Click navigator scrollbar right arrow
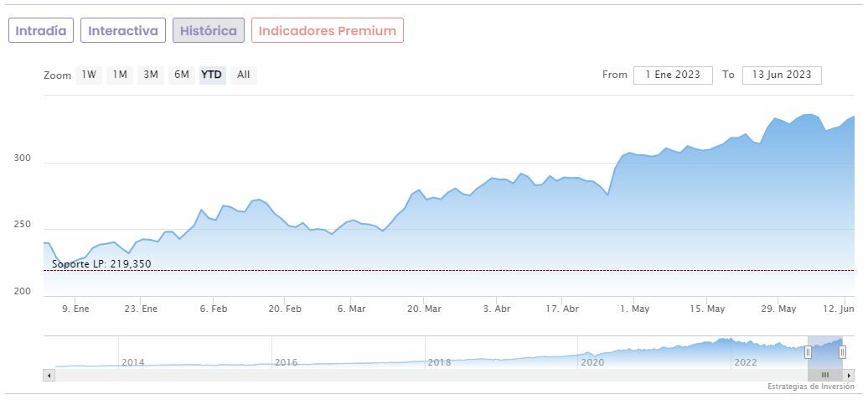This screenshot has height=400, width=868. coord(849,375)
